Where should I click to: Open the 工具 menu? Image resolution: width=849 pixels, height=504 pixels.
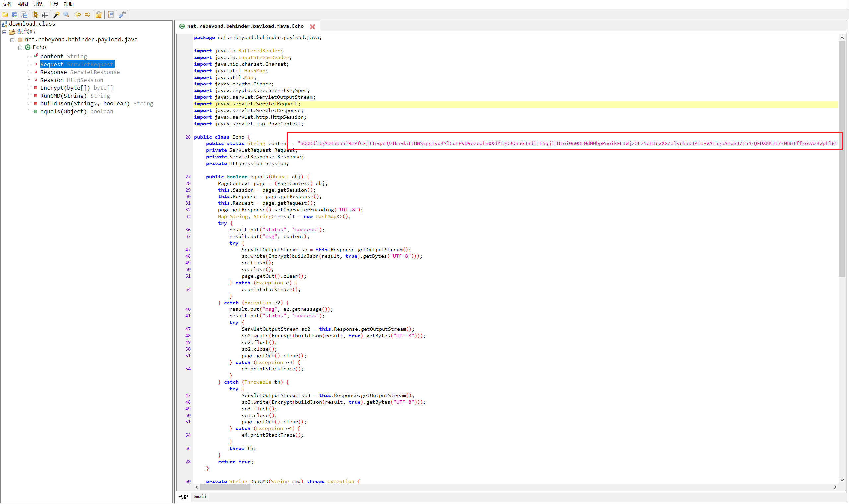(x=53, y=4)
